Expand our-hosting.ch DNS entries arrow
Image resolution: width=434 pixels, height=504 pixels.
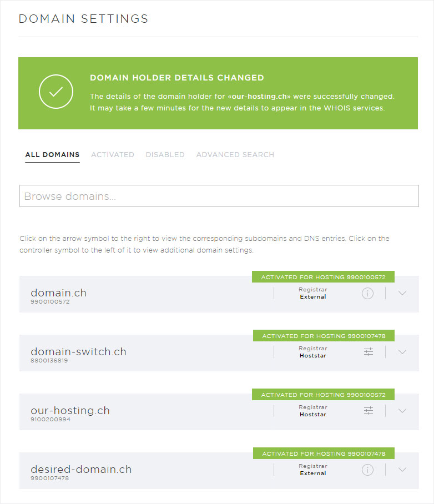click(403, 411)
